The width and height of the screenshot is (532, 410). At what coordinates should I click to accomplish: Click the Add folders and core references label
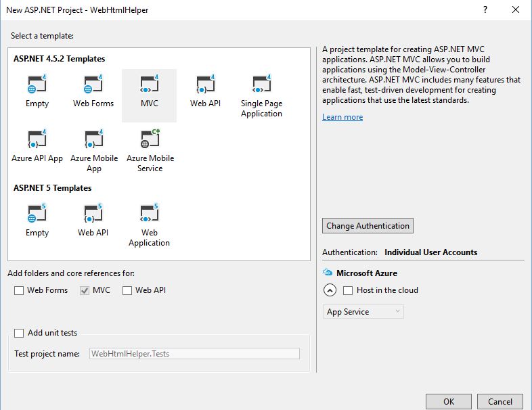coord(71,273)
